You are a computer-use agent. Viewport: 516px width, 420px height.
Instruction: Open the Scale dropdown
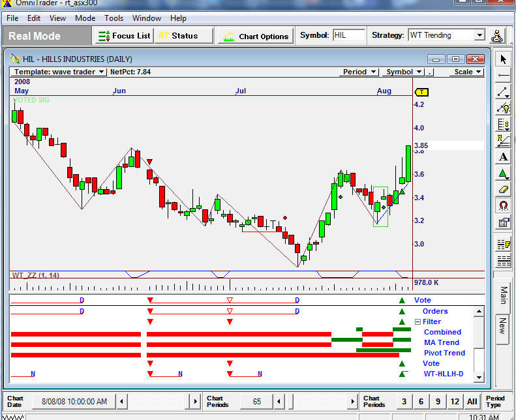point(467,72)
